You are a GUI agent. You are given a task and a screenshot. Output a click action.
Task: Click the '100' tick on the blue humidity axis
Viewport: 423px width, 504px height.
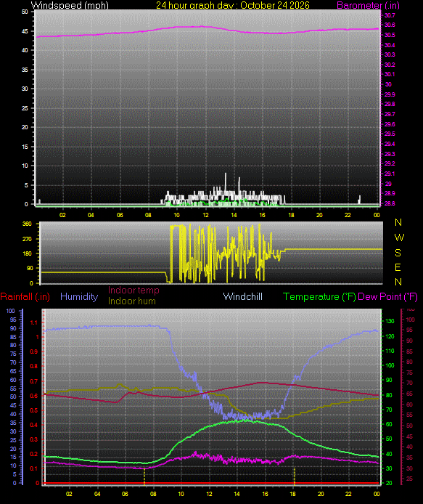pyautogui.click(x=11, y=311)
